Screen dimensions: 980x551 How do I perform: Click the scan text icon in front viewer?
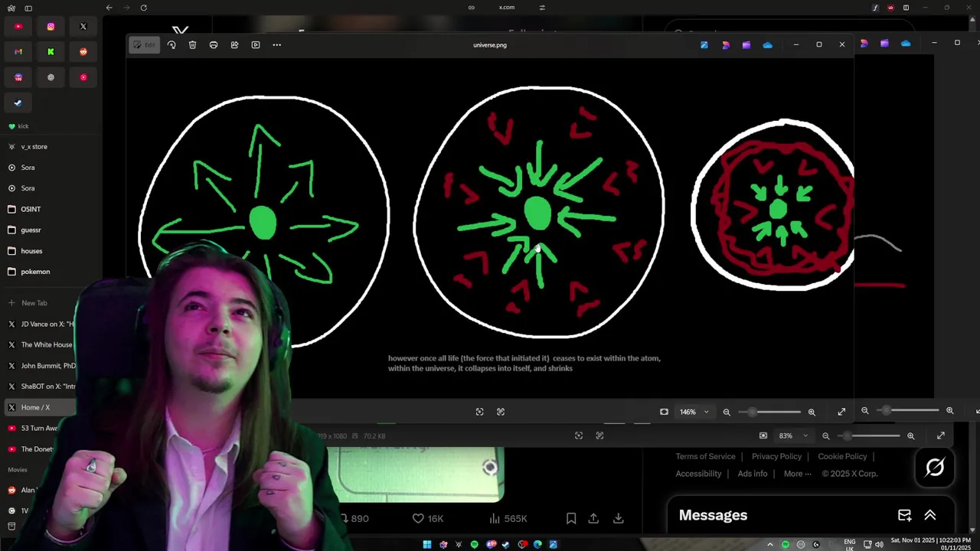click(501, 412)
